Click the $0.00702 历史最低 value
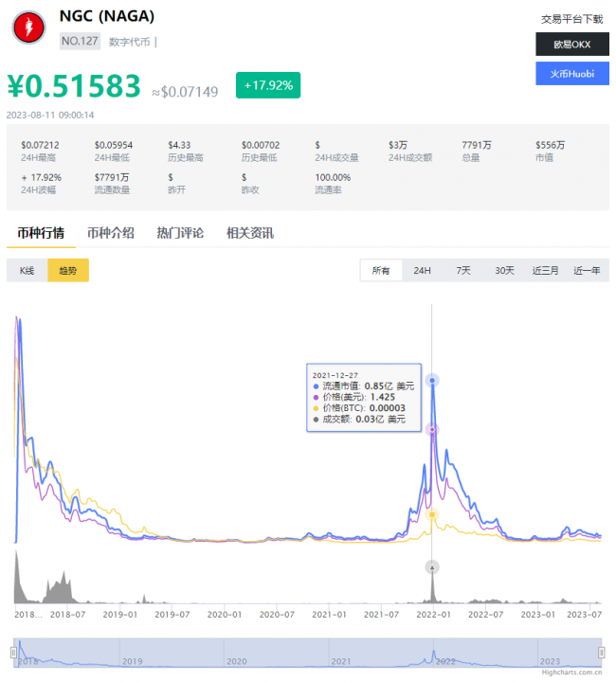616x682 pixels. pyautogui.click(x=261, y=145)
